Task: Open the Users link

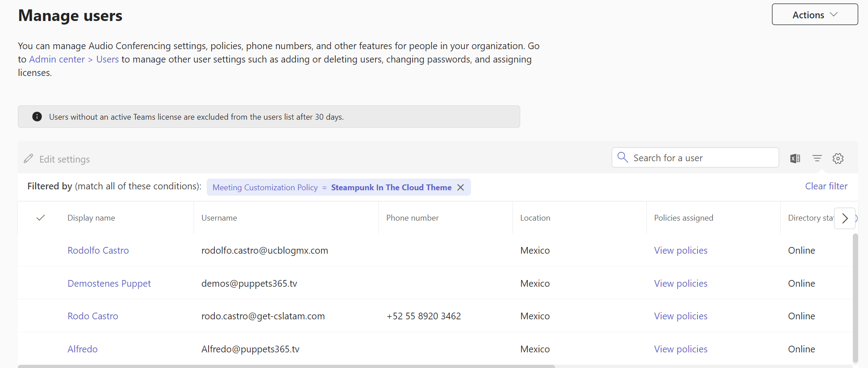Action: 108,59
